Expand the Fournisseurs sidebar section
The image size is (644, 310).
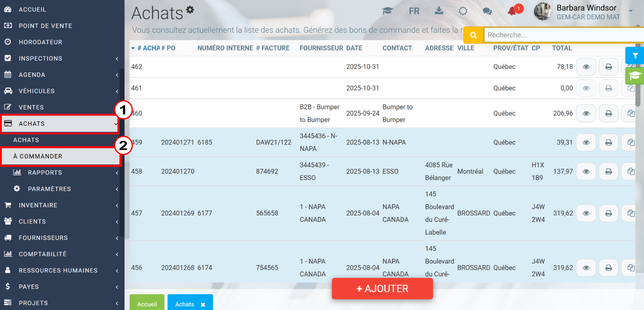(61, 238)
